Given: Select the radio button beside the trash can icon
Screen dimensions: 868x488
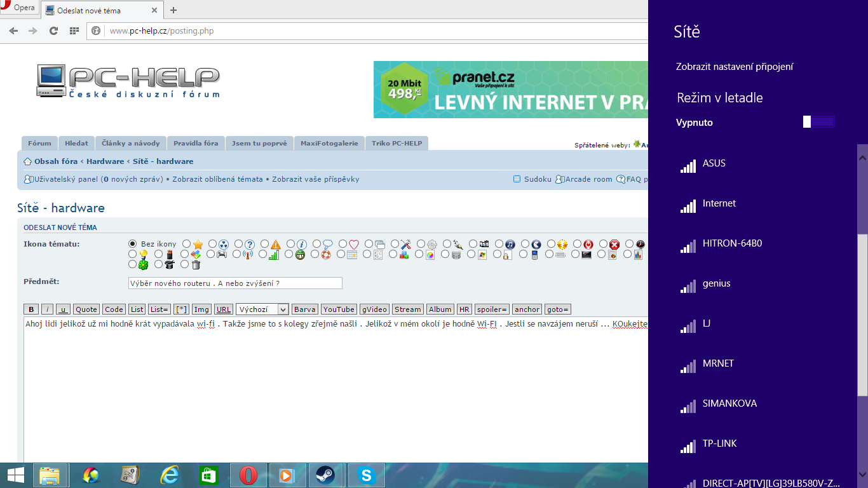Looking at the screenshot, I should point(185,264).
